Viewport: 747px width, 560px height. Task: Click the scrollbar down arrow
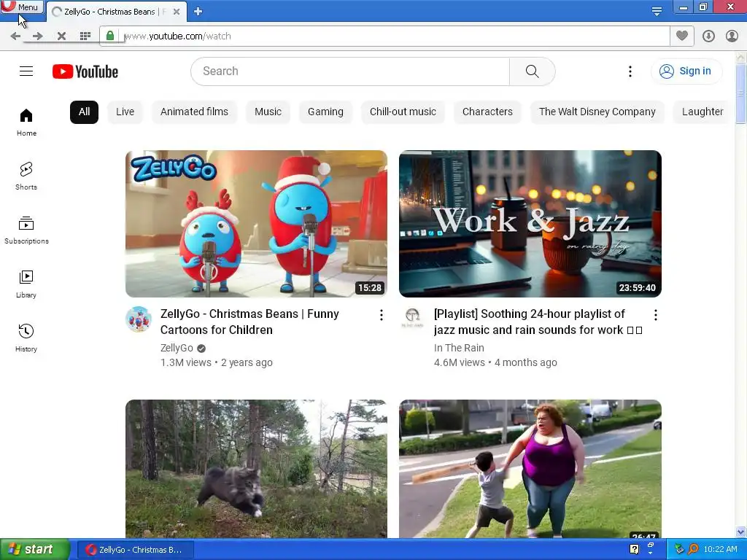741,532
